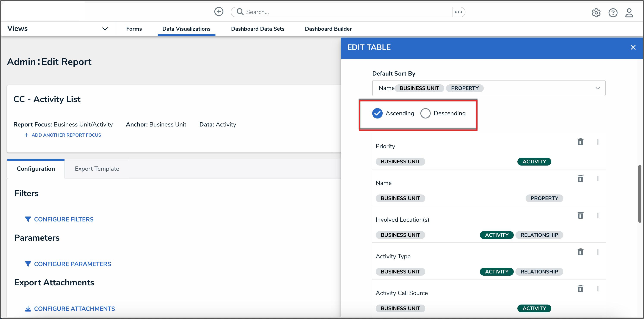The image size is (644, 319).
Task: Open the Dashboard Data Sets tab
Action: pos(258,29)
